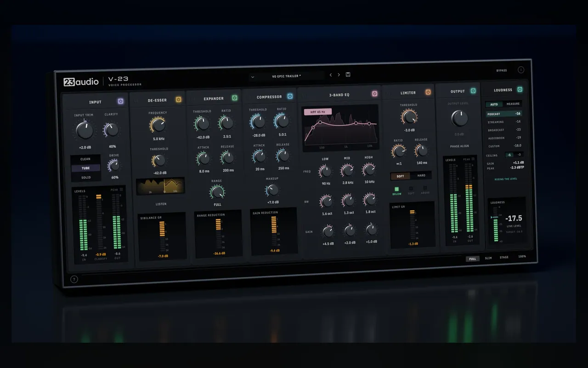Open the info icon beside Bypass

click(x=521, y=70)
